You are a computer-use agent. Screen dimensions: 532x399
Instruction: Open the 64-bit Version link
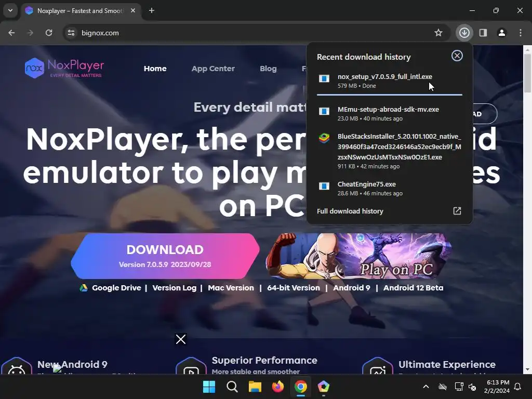tap(294, 288)
